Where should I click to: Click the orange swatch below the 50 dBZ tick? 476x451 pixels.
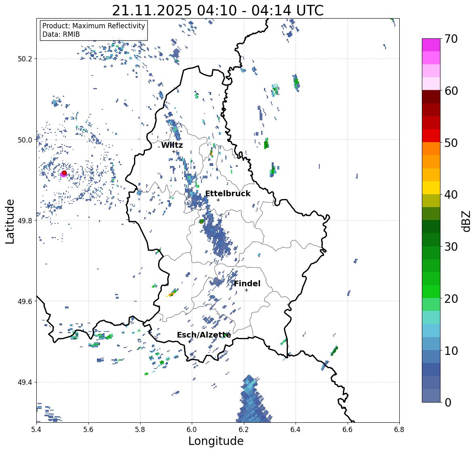click(431, 149)
